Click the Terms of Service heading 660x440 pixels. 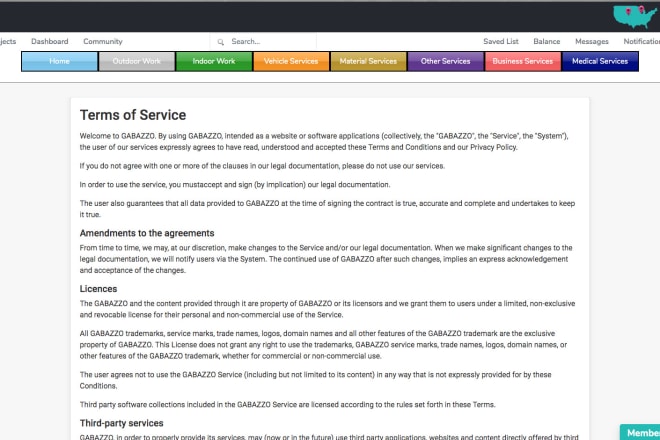point(133,115)
